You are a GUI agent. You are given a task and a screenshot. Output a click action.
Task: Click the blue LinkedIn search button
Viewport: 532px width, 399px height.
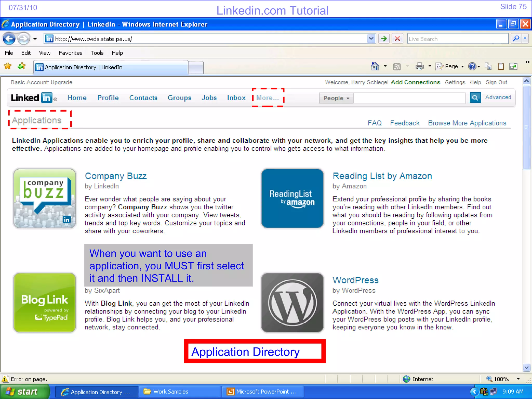pyautogui.click(x=475, y=98)
